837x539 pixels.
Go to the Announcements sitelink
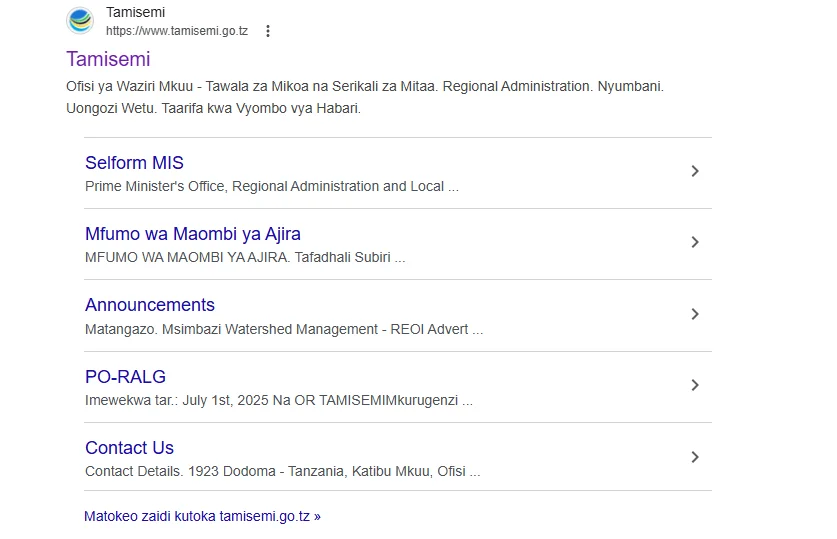coord(149,305)
